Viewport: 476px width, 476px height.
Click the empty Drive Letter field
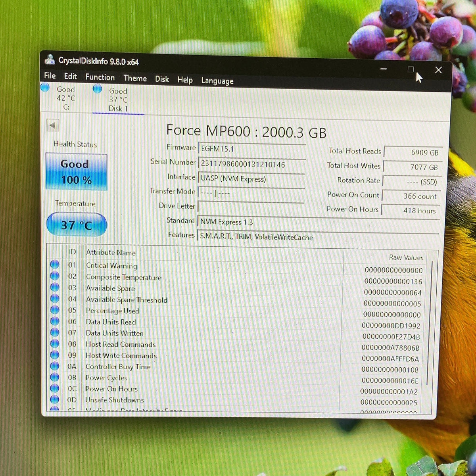pyautogui.click(x=251, y=207)
